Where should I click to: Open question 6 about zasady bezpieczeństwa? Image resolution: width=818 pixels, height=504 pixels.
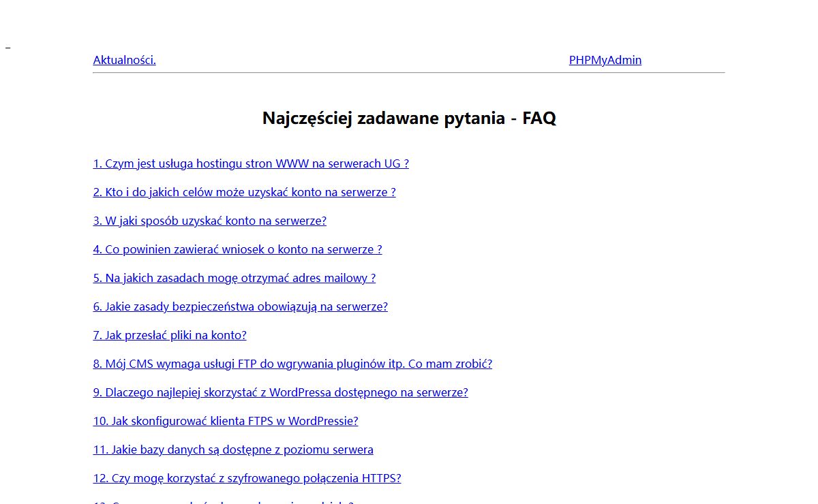pyautogui.click(x=241, y=306)
